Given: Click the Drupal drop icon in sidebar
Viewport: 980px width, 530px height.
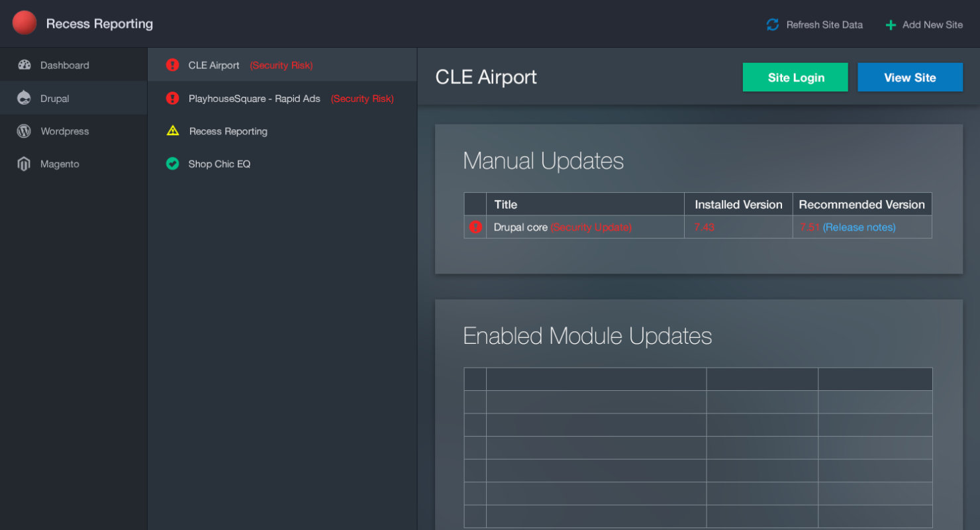Looking at the screenshot, I should pos(24,98).
